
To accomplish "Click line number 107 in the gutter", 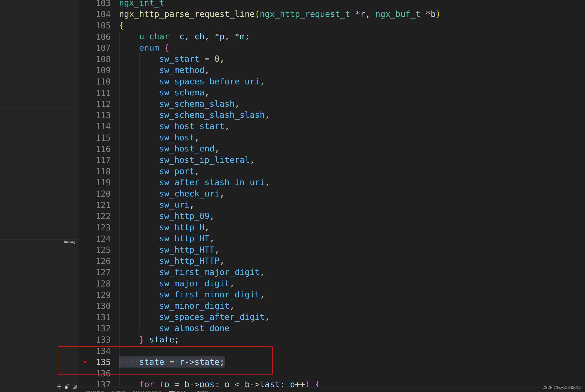I will (x=103, y=48).
